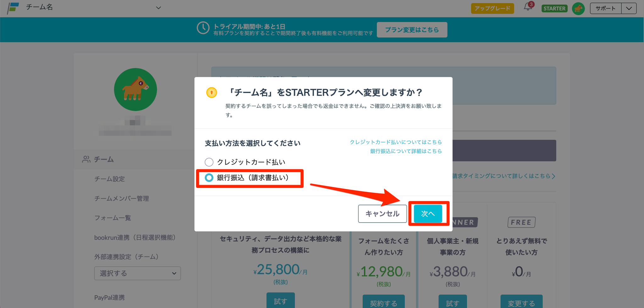The width and height of the screenshot is (644, 308).
Task: Open チーム設定 in sidebar
Action: pos(109,179)
